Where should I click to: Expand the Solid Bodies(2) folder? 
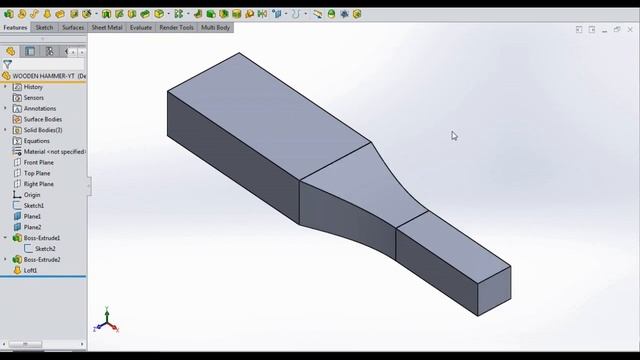[x=5, y=130]
